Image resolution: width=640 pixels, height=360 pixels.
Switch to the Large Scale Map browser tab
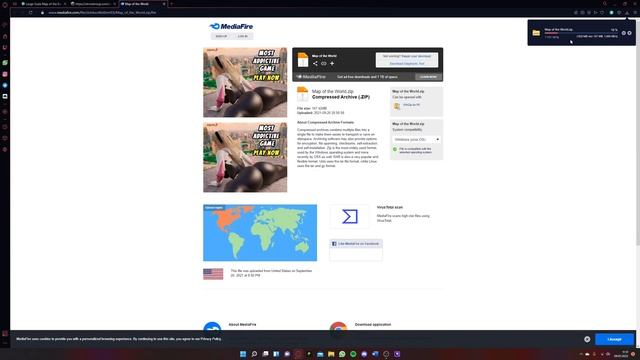[43, 4]
